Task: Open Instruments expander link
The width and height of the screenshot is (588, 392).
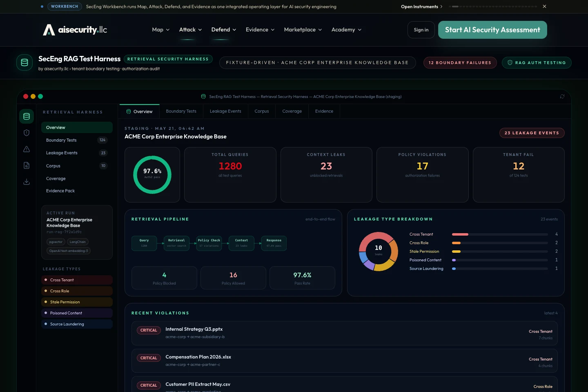Action: point(421,7)
